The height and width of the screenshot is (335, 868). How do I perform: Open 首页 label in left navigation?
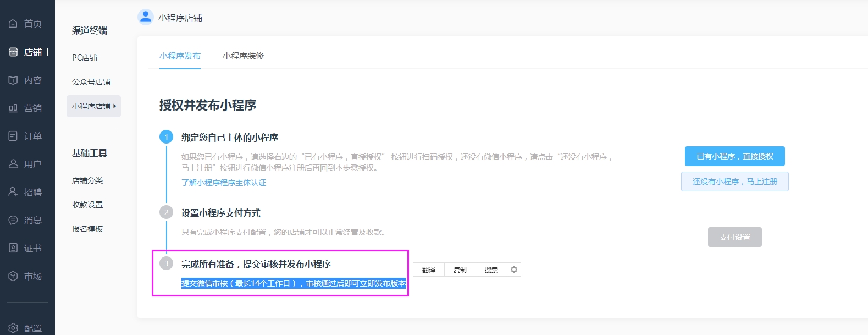[33, 24]
